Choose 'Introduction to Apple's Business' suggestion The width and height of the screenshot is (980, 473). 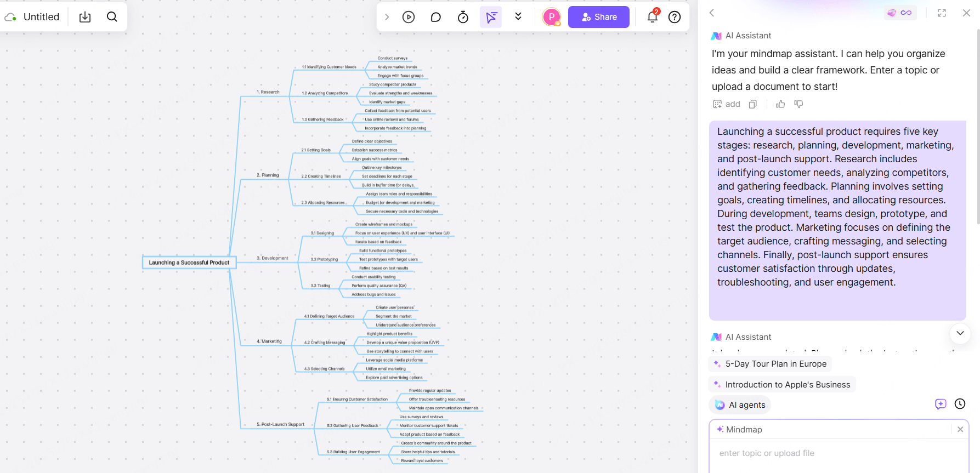pos(782,385)
